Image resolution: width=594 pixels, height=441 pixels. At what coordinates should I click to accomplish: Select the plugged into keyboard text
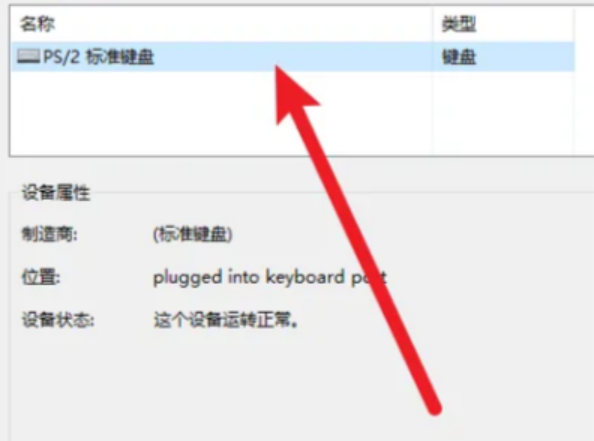click(249, 278)
